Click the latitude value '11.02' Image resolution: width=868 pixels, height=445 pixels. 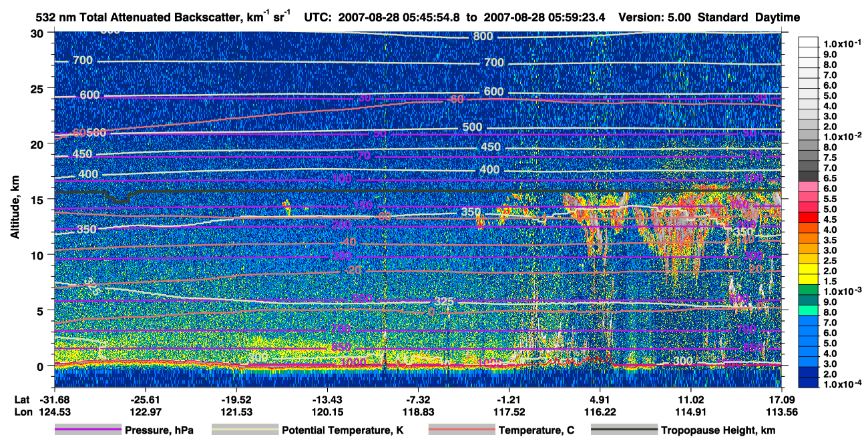click(x=690, y=399)
